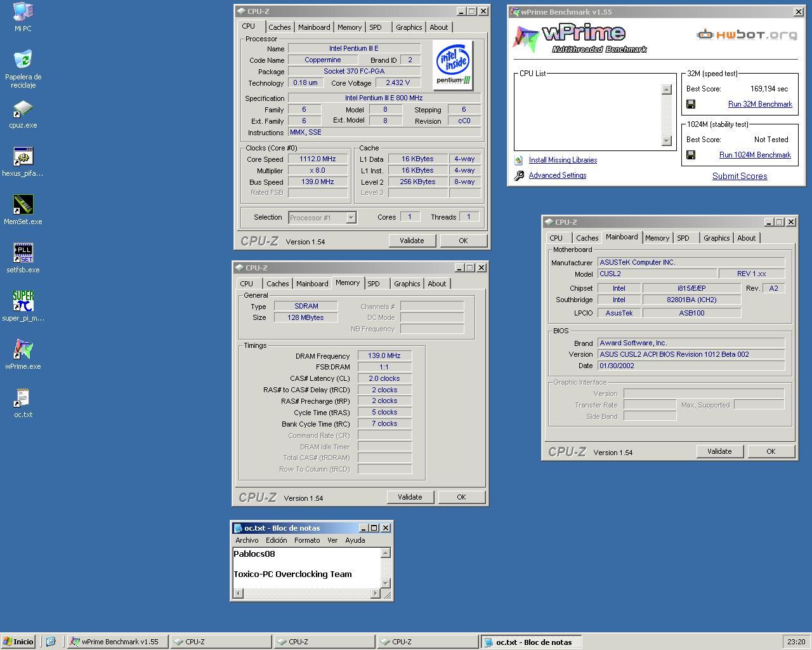Click OK in top CPU-Z window
The image size is (812, 650).
coord(463,241)
